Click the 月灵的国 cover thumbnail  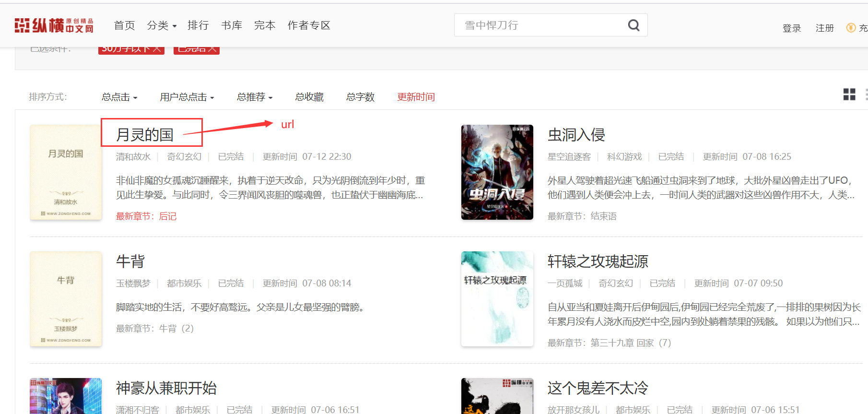[66, 172]
